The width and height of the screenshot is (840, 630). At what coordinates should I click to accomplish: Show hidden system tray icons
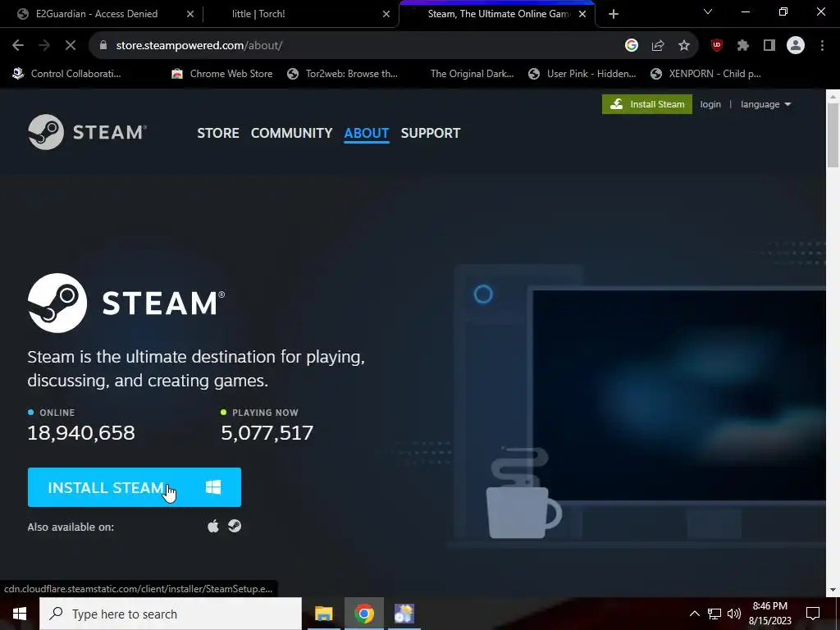coord(694,614)
